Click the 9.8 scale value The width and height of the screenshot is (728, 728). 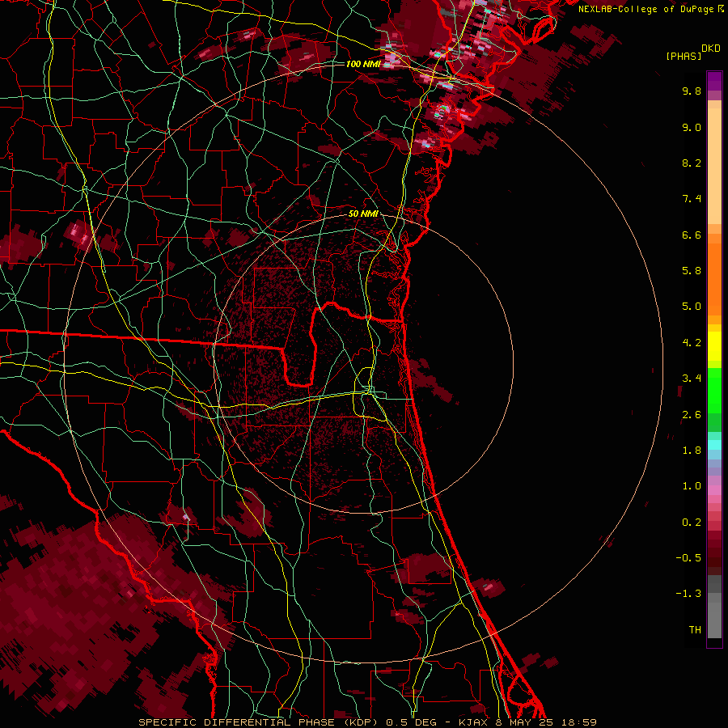click(x=692, y=91)
